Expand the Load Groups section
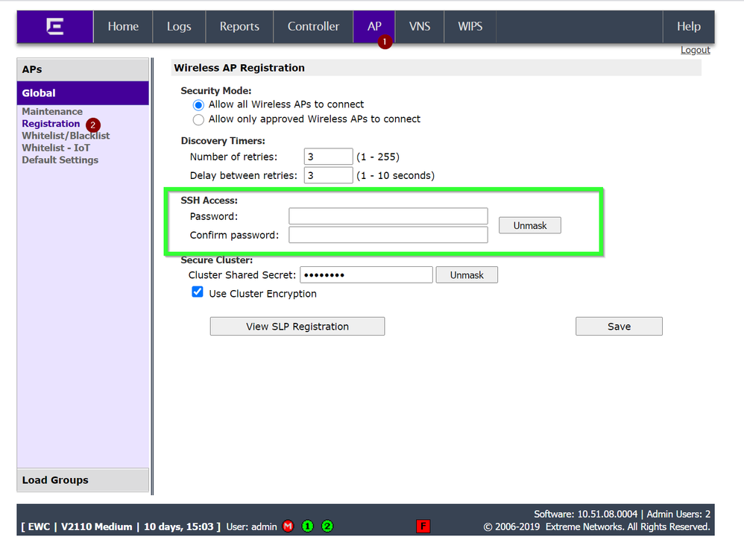Screen dimensions: 744x560 click(83, 480)
